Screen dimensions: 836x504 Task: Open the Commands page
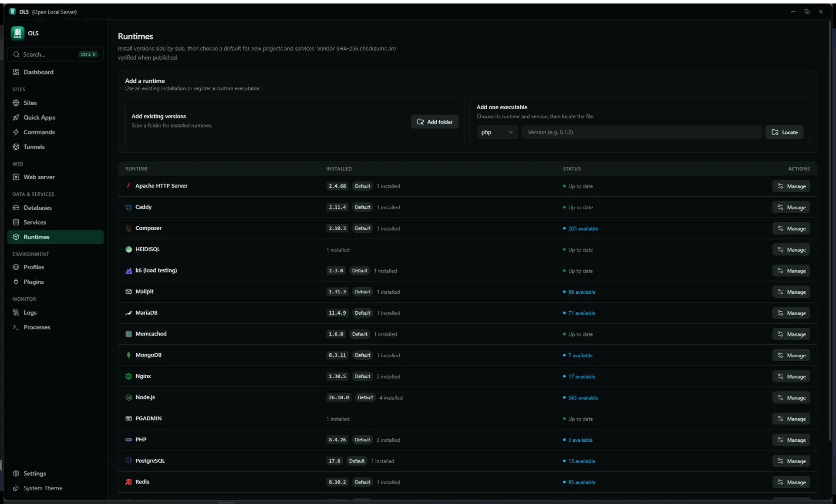pyautogui.click(x=55, y=132)
